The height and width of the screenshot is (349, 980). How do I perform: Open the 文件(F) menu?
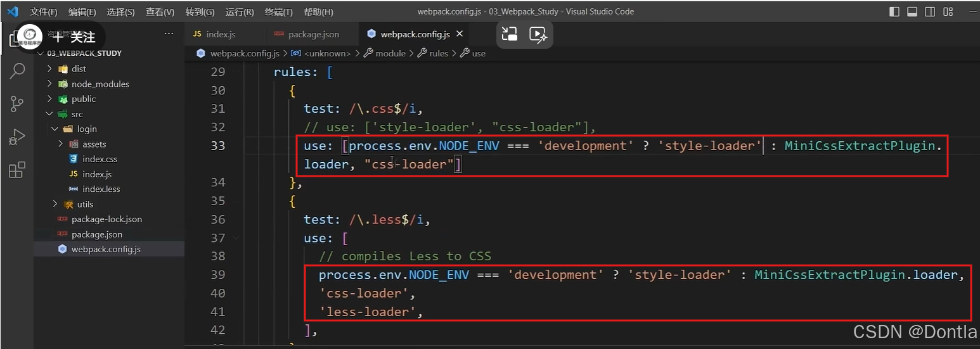coord(44,12)
